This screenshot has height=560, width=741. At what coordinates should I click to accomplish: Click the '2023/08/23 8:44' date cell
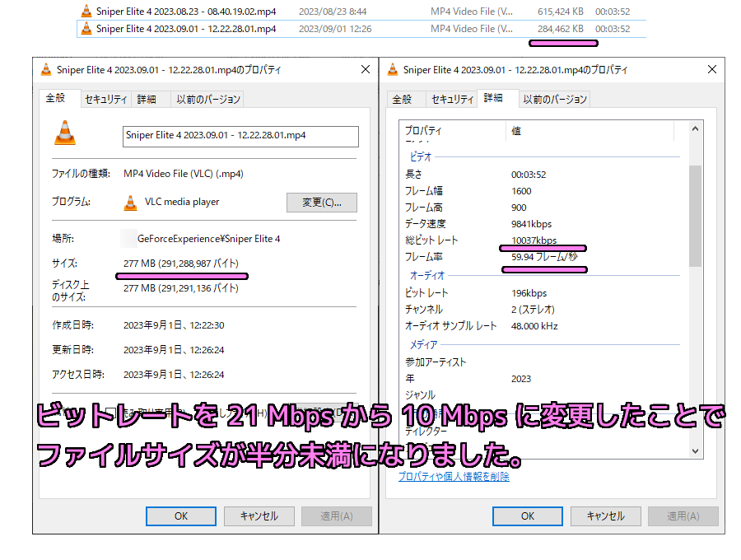[x=333, y=12]
